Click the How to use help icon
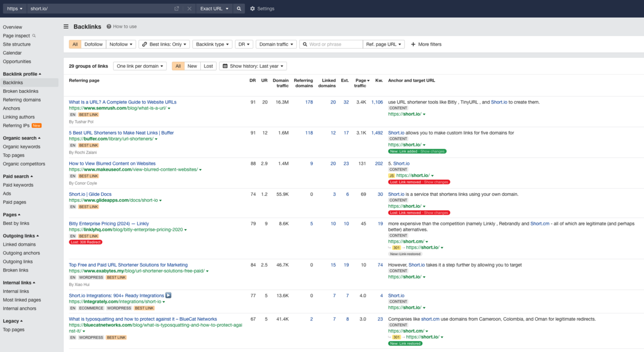Viewport: 644px width, 352px height. 109,26
